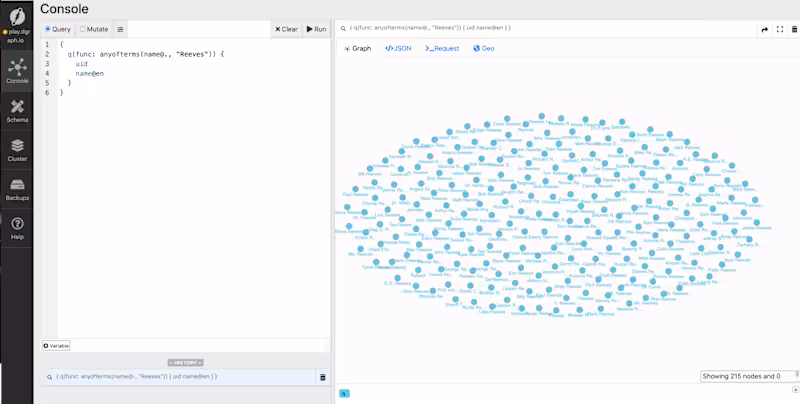Image resolution: width=800 pixels, height=404 pixels.
Task: Select the Mutate radio button
Action: point(94,29)
